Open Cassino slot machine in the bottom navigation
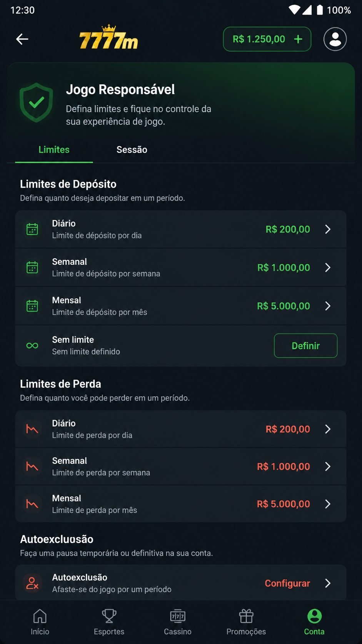 (178, 622)
